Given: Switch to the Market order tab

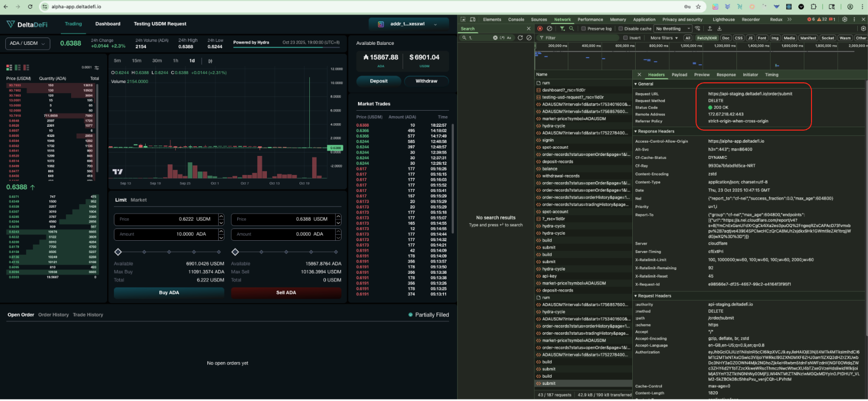Looking at the screenshot, I should 138,200.
